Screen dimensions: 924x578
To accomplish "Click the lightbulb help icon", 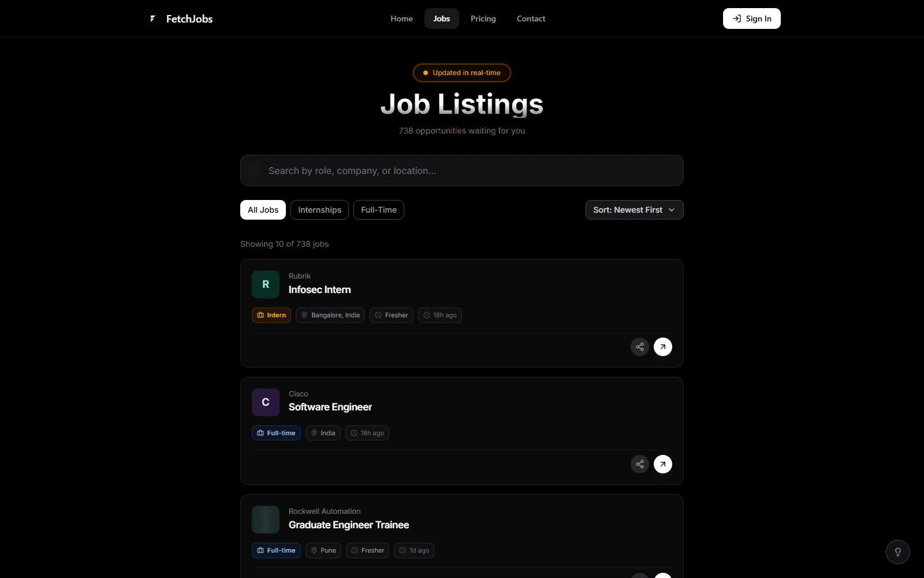I will 898,552.
